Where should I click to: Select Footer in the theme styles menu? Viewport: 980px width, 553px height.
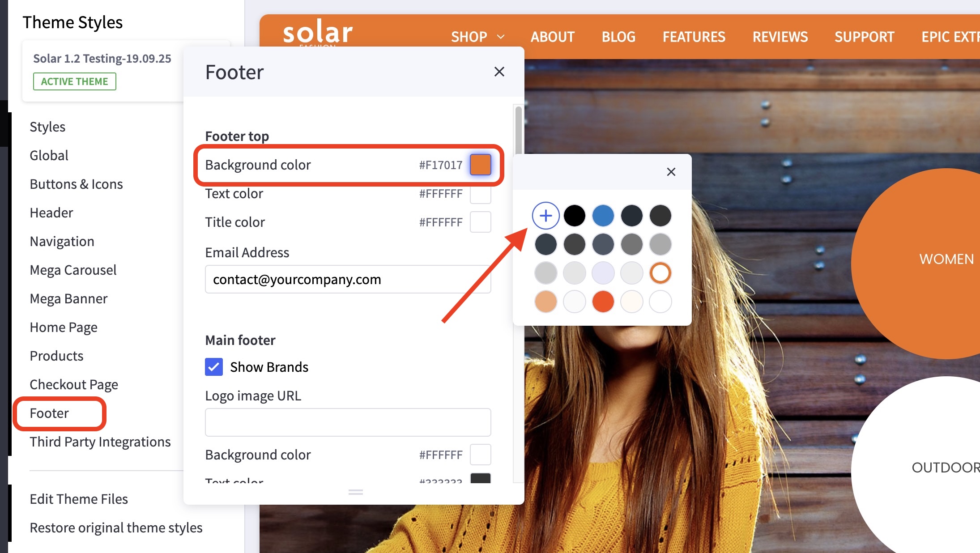(49, 413)
